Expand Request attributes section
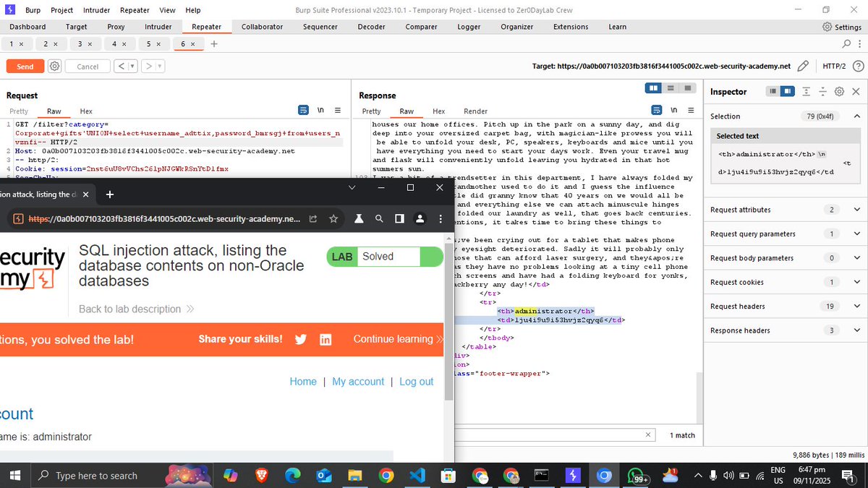This screenshot has height=488, width=868. 857,210
